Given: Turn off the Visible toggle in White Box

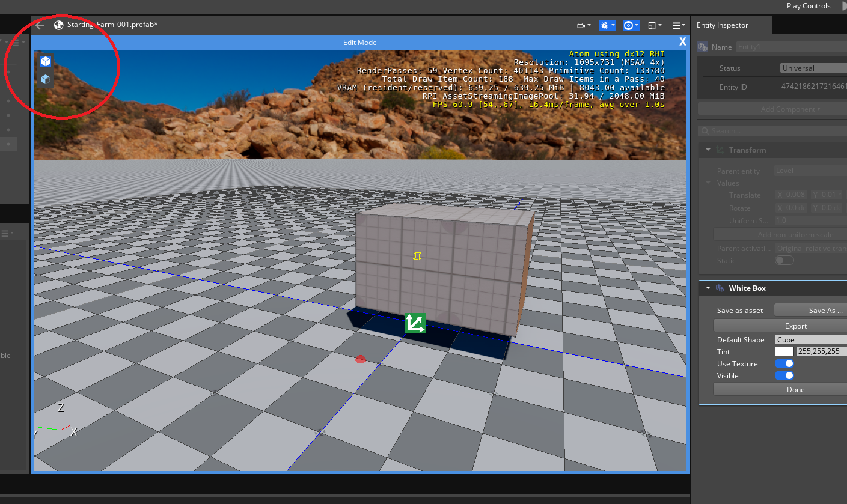Looking at the screenshot, I should click(x=784, y=375).
